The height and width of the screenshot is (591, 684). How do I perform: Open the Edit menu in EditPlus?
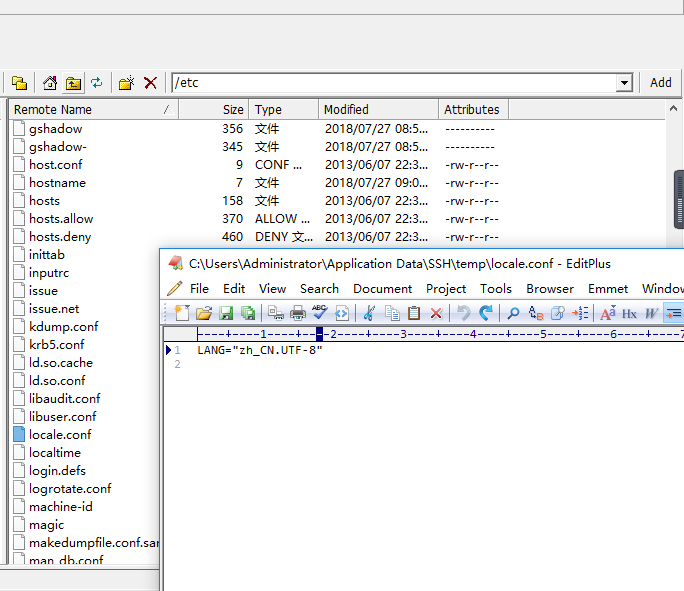pos(234,289)
